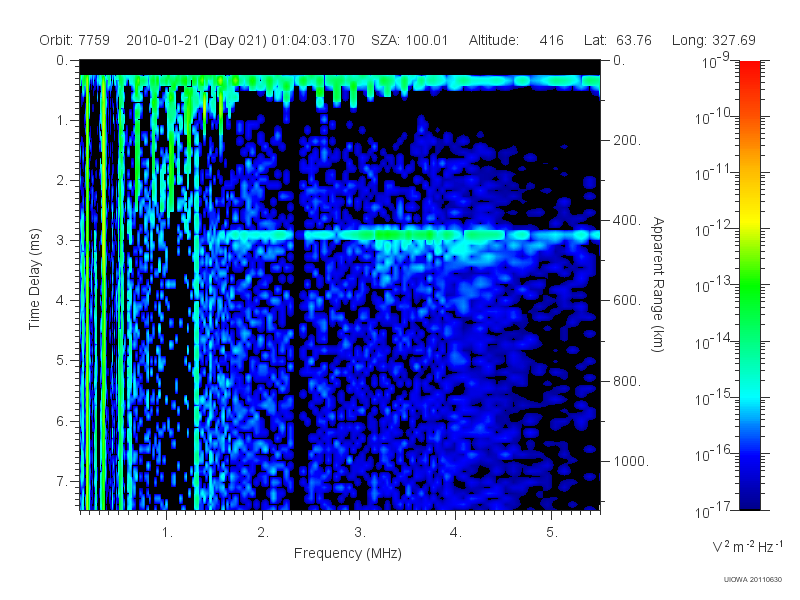Click the yellow section of the color bar
This screenshot has height=600, width=800.
(x=749, y=219)
